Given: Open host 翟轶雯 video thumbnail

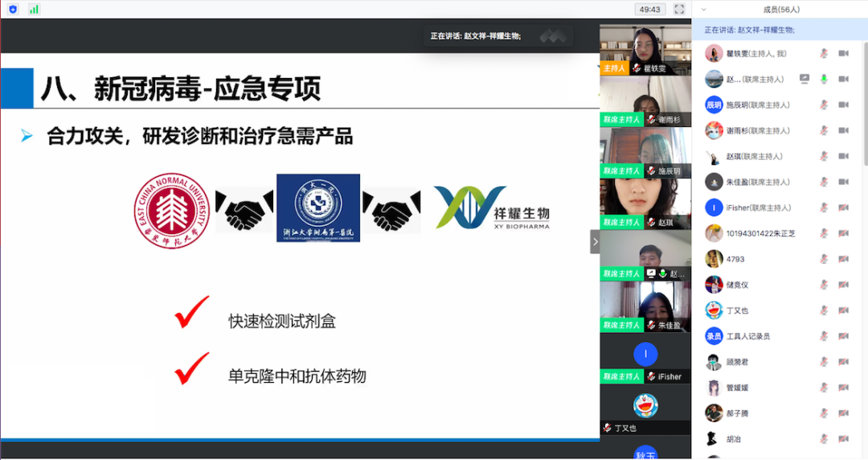Looking at the screenshot, I should click(x=645, y=50).
